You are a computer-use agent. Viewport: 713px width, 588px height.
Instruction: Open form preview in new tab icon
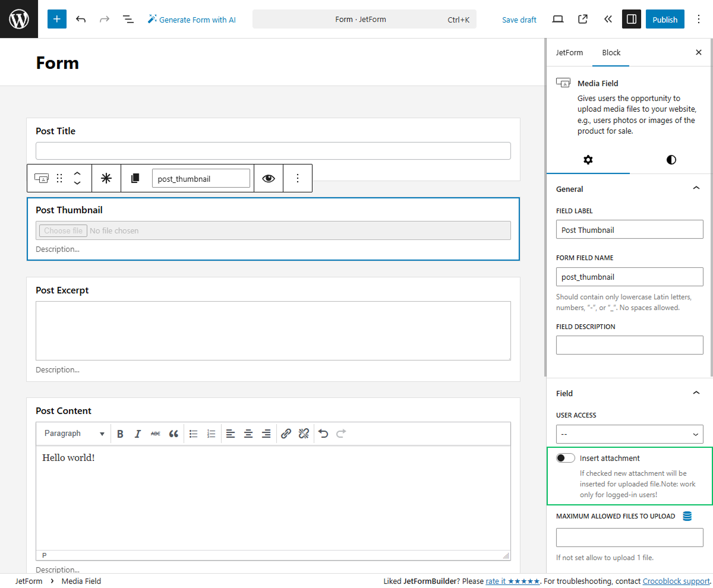click(583, 19)
